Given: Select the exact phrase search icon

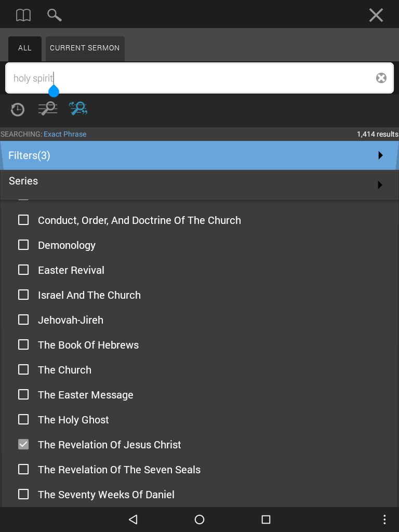Looking at the screenshot, I should click(x=78, y=109).
